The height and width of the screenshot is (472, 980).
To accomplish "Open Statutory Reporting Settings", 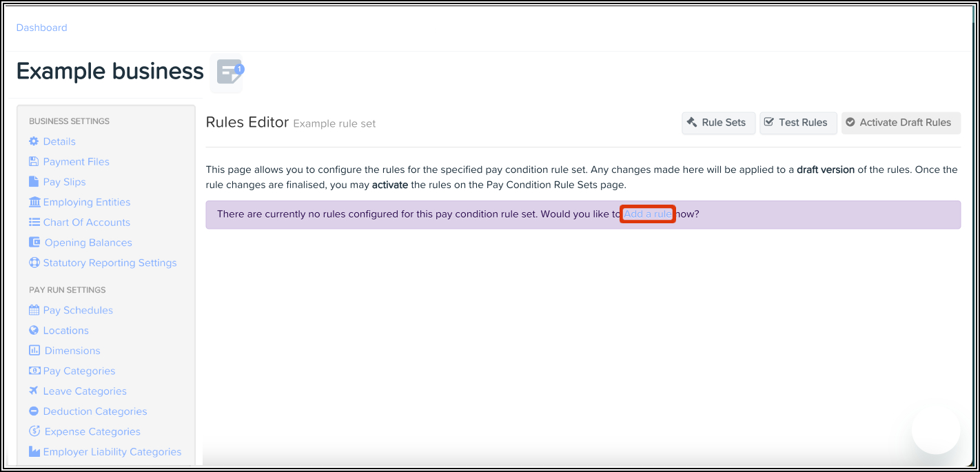I will click(110, 263).
